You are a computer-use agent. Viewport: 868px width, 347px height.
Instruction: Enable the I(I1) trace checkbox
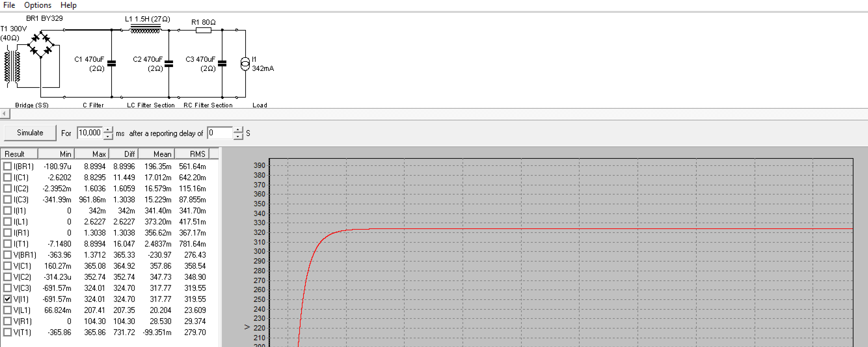pyautogui.click(x=7, y=211)
